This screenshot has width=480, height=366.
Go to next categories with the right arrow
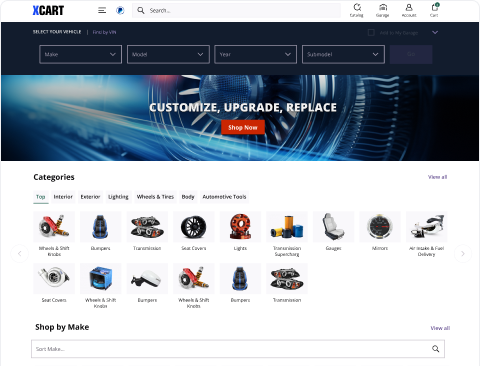(x=463, y=254)
